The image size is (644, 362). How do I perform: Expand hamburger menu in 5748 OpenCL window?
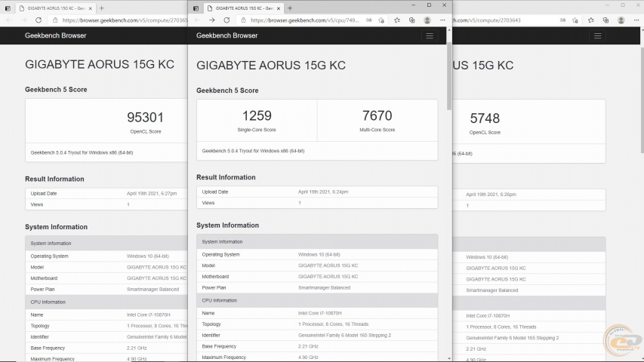point(598,35)
